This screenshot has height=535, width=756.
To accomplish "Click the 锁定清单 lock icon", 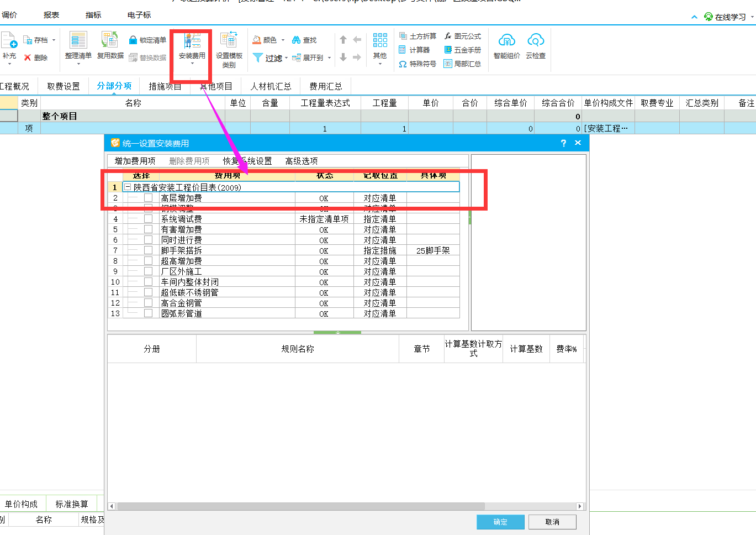I will (133, 40).
